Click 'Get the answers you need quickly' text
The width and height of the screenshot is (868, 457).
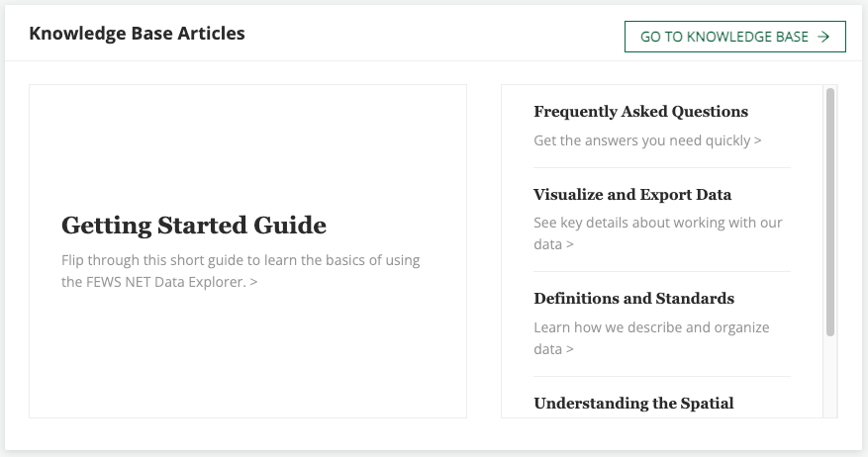(641, 140)
